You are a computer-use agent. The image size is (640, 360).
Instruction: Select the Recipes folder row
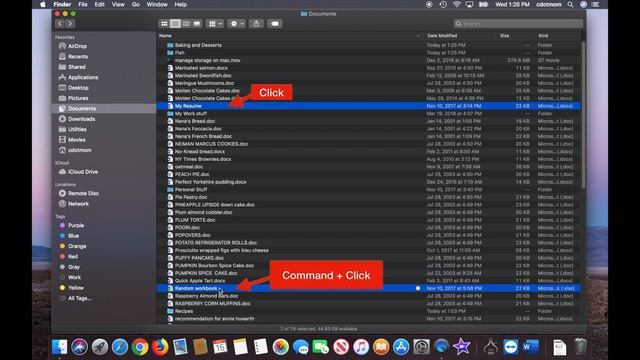point(368,311)
